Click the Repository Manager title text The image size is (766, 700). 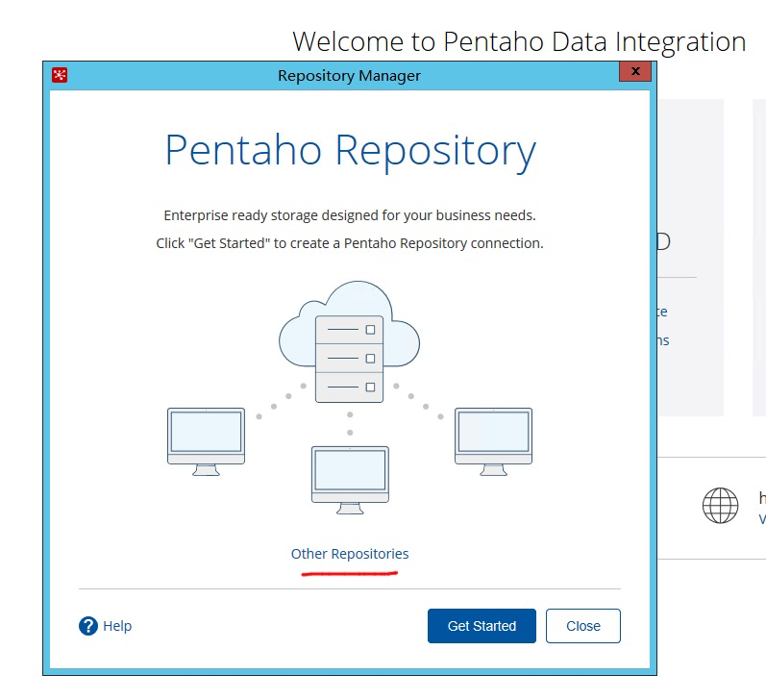pyautogui.click(x=349, y=76)
